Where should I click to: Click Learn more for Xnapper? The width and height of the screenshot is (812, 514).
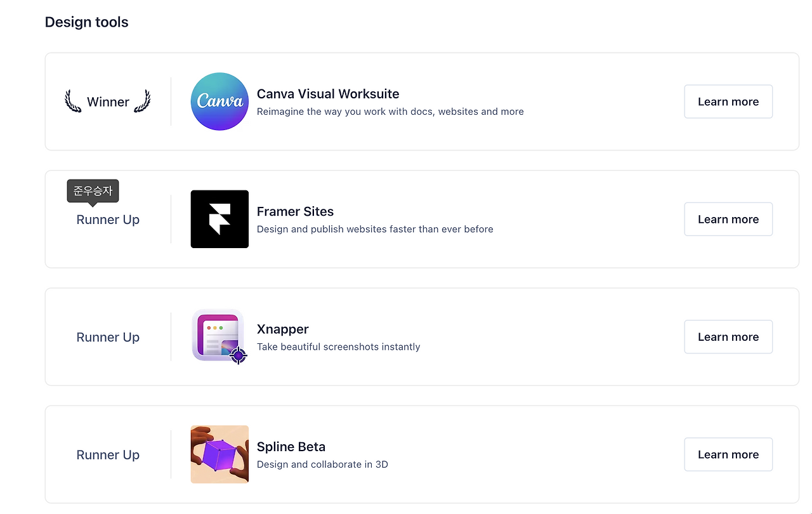728,337
